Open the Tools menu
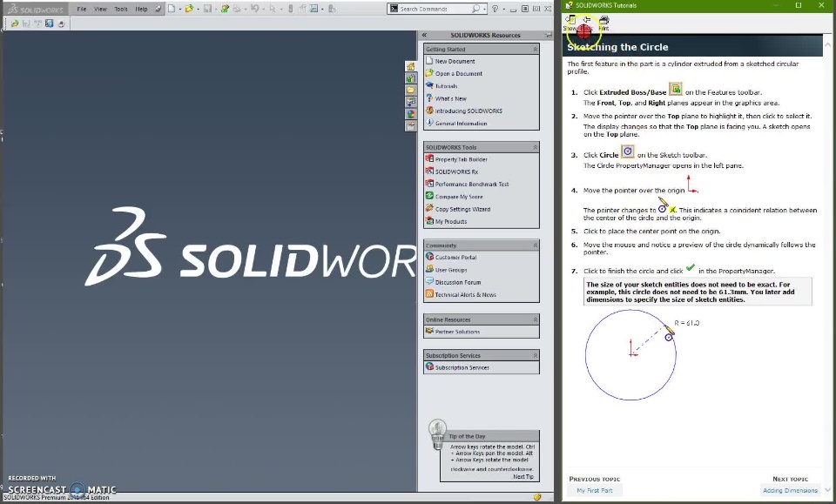Screen dimensions: 836x504 point(121,9)
